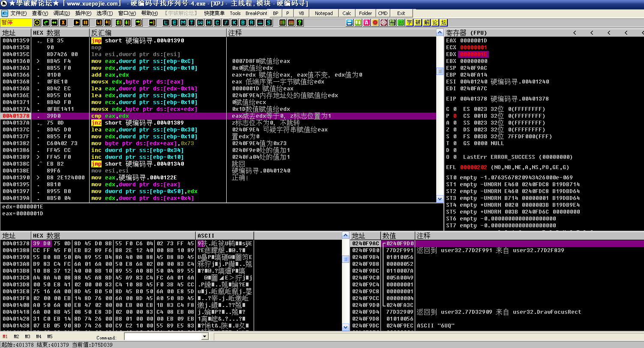Viewport: 644px width, 348px height.
Task: Click the Run program play icon
Action: (x=77, y=22)
